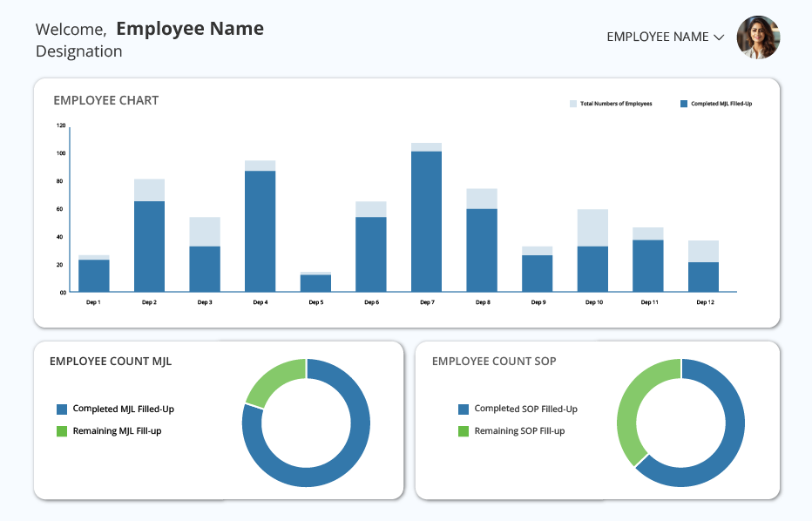Click the EMPLOYEE CHART panel title

(x=106, y=100)
